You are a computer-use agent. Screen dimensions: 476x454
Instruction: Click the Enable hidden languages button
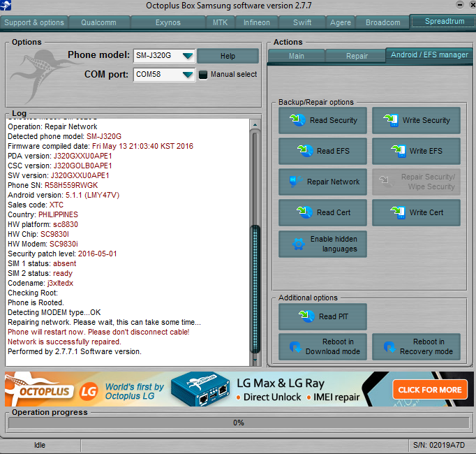pos(322,244)
